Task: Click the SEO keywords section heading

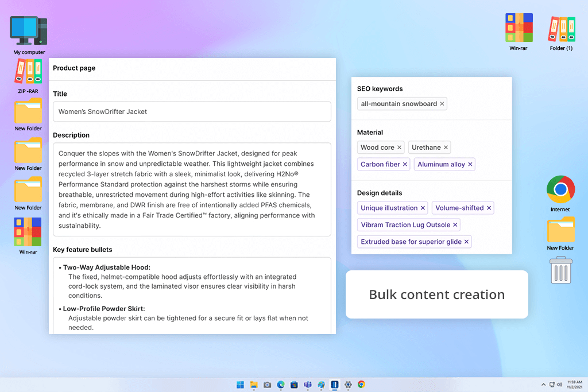Action: pyautogui.click(x=380, y=89)
